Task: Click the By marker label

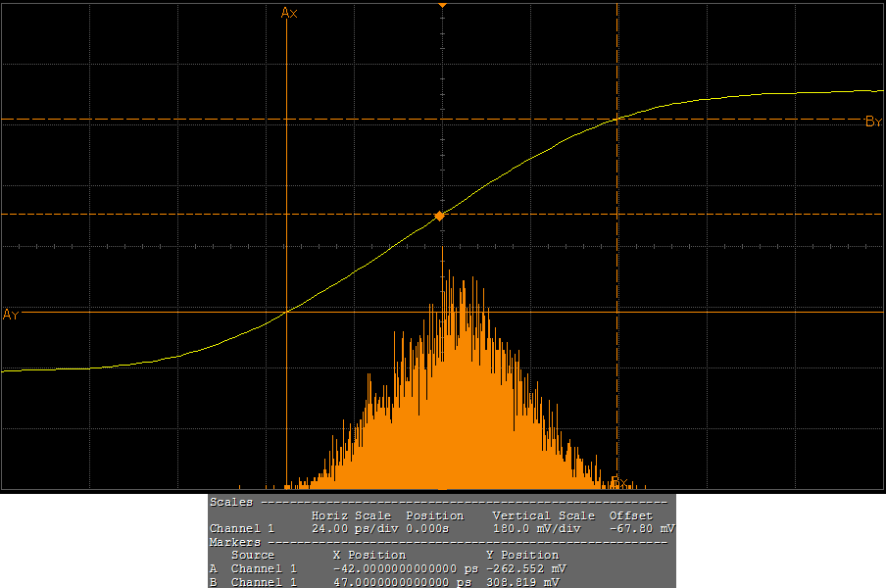Action: [873, 122]
